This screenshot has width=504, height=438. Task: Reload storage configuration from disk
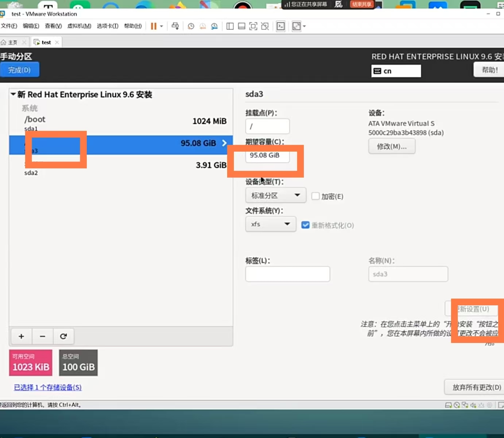click(x=63, y=336)
